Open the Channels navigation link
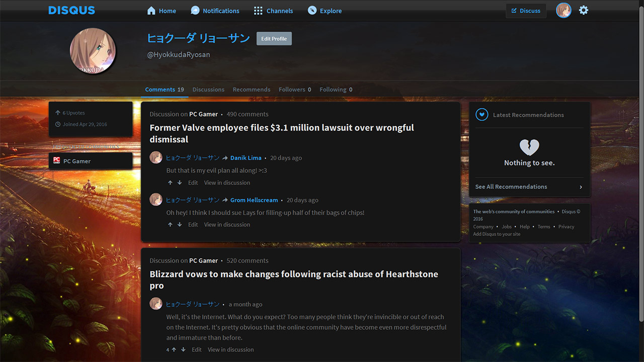644x362 pixels. pyautogui.click(x=280, y=11)
